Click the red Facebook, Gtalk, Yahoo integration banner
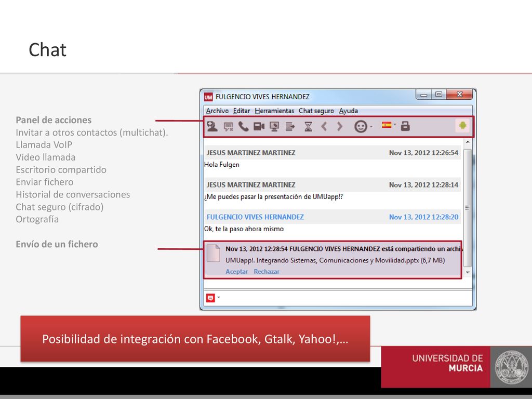The width and height of the screenshot is (532, 399). tap(195, 339)
